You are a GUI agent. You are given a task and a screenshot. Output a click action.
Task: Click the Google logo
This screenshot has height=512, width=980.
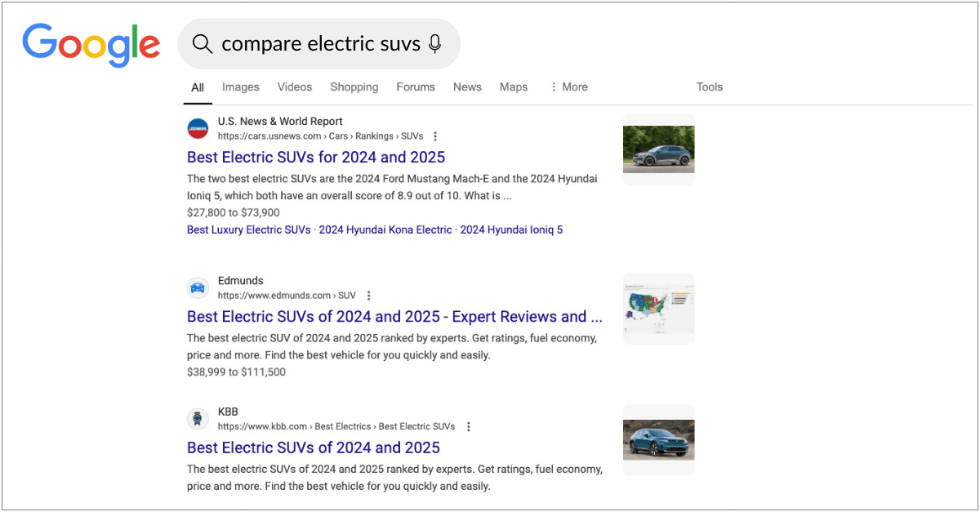(91, 44)
